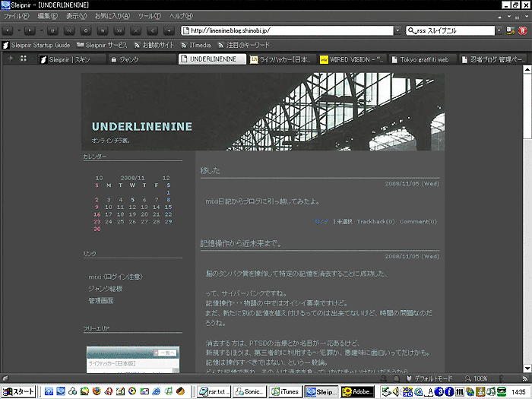The width and height of the screenshot is (532, 399).
Task: Go to previous month 10 in calendar
Action: point(99,178)
